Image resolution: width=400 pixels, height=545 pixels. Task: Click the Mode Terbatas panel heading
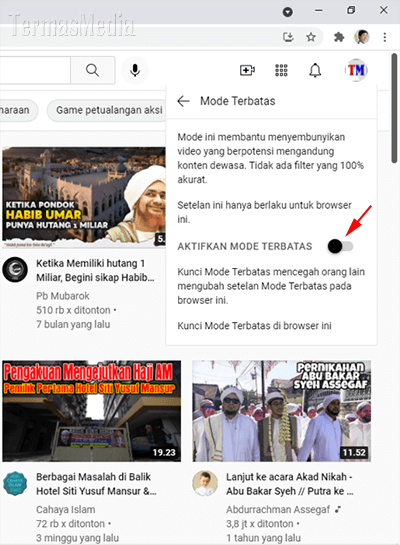pos(238,101)
